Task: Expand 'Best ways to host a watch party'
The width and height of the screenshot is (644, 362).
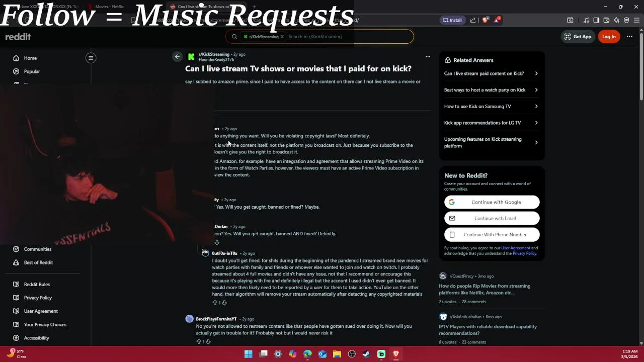Action: point(492,90)
